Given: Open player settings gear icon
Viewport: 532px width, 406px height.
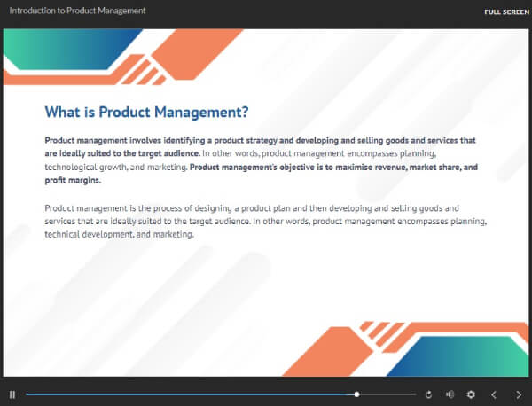Looking at the screenshot, I should coord(471,394).
